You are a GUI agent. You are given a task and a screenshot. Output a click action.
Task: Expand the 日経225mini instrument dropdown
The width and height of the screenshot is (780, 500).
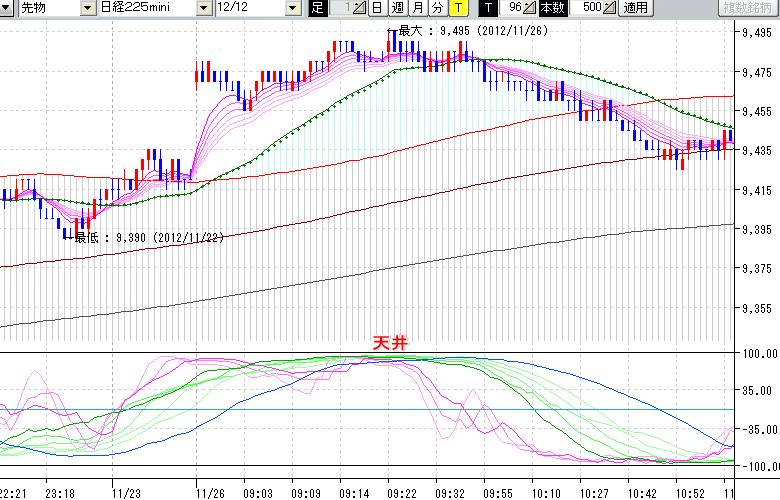point(203,8)
